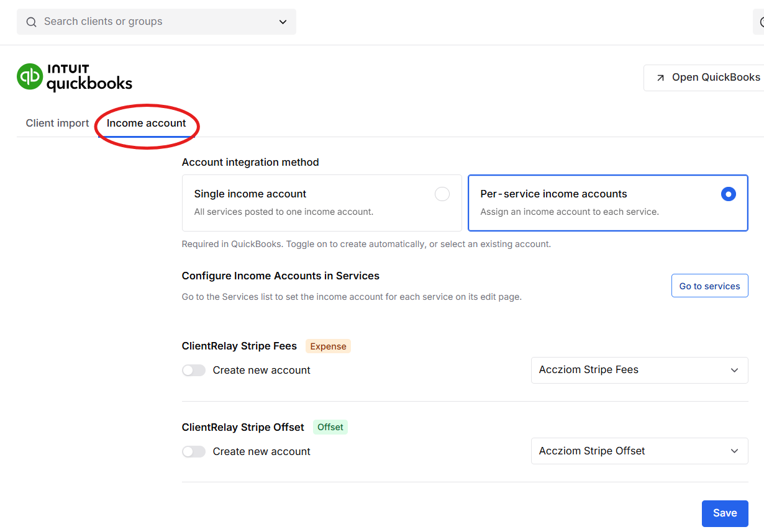Click 'All services posted to one income account' text
764x532 pixels.
point(284,212)
